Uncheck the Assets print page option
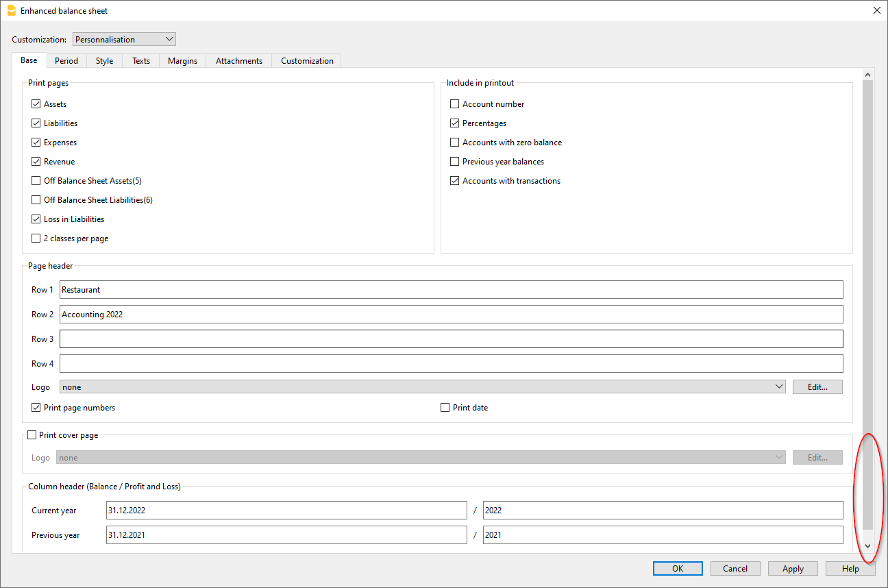Screen dimensions: 888x588 click(x=36, y=103)
